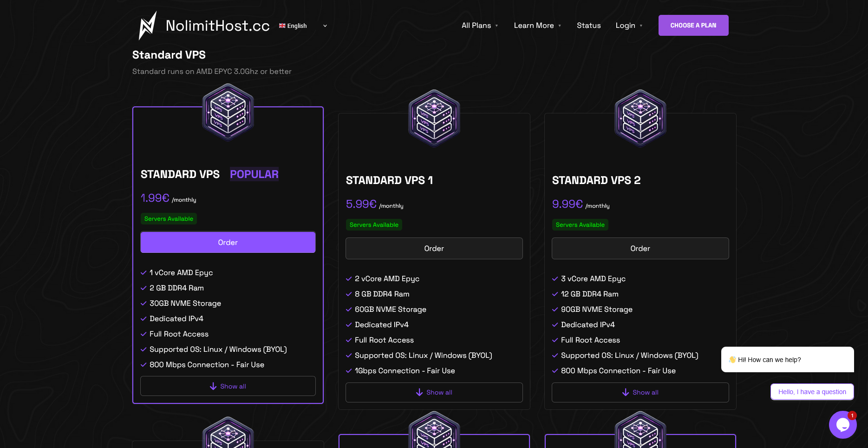Click the down arrow in Standard VPS 2 Show all
This screenshot has height=448, width=868.
626,392
